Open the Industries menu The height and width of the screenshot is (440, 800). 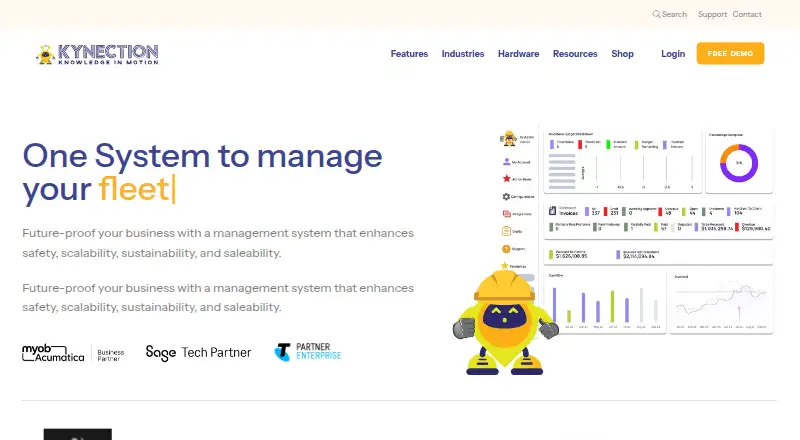463,54
